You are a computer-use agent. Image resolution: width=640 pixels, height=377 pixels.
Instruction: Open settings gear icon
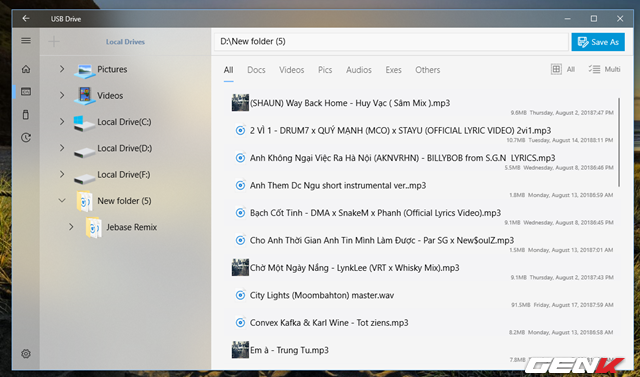(x=26, y=353)
